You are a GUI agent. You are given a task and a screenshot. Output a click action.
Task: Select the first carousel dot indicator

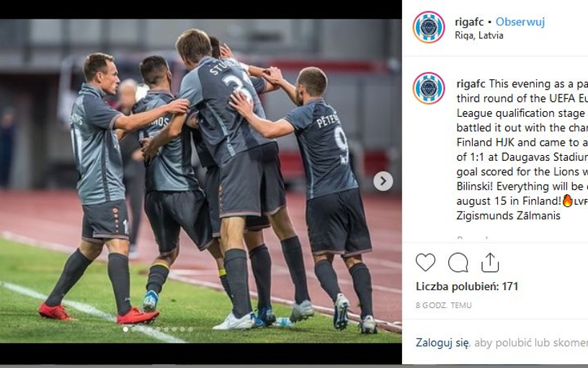[x=125, y=329]
